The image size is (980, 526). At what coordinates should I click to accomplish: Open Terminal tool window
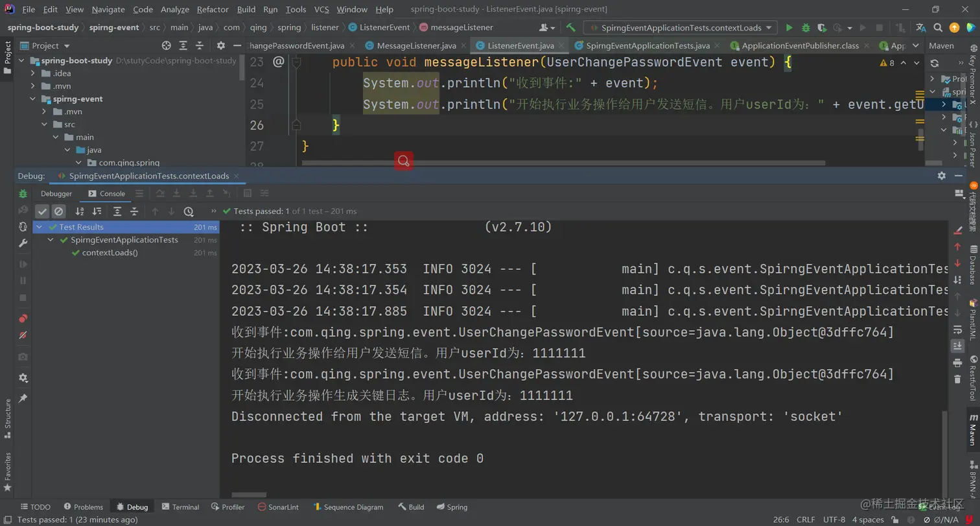pyautogui.click(x=180, y=507)
